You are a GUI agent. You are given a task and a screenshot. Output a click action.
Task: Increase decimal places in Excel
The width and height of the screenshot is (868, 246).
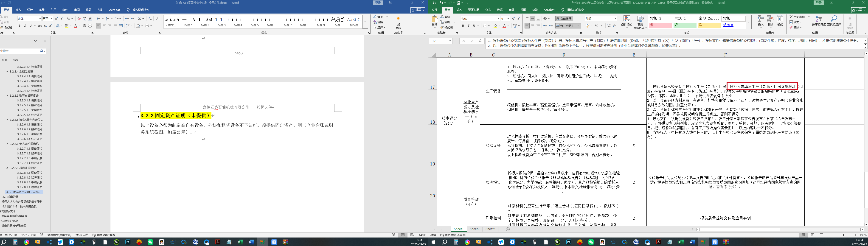[609, 26]
